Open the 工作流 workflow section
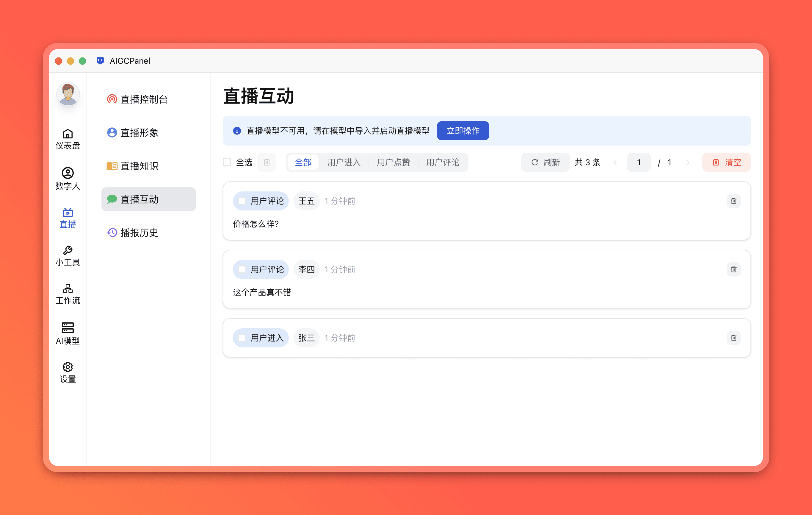Viewport: 812px width, 515px height. point(68,294)
